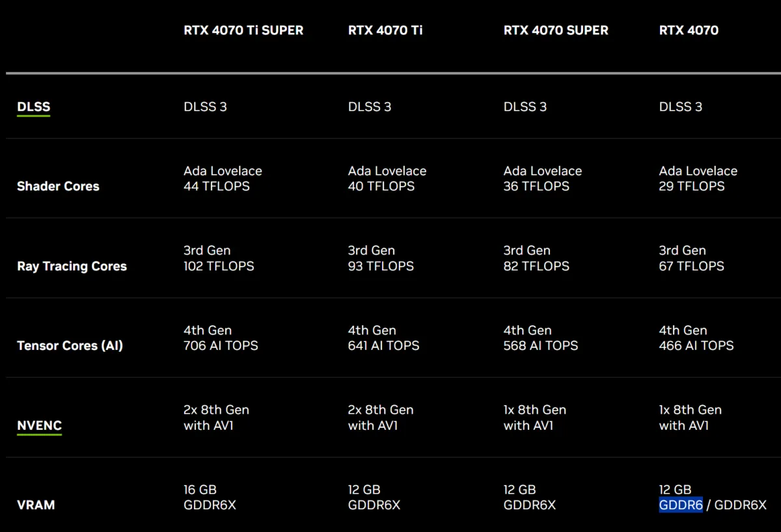This screenshot has width=781, height=532.
Task: Click the 102 TFLOPS ray tracing value
Action: coord(219,266)
